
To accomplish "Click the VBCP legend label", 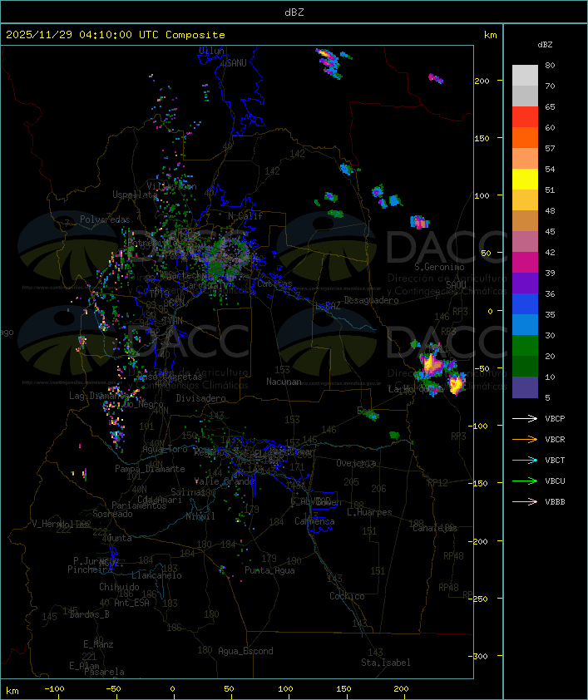I will (555, 419).
